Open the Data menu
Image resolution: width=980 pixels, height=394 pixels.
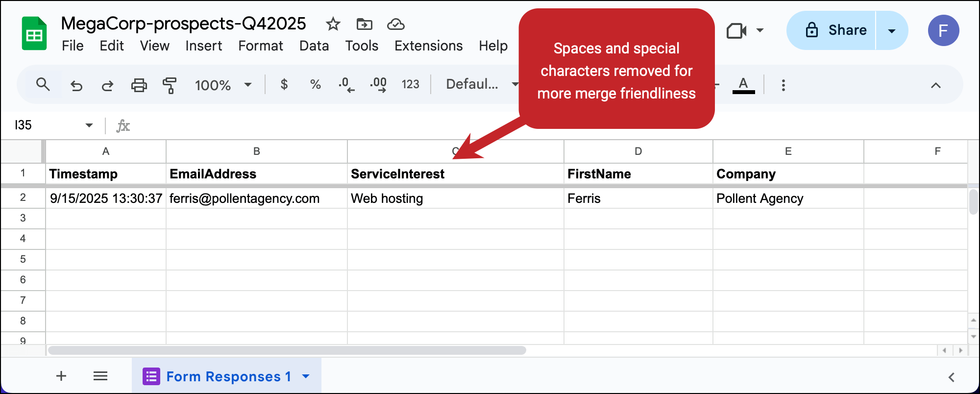314,46
